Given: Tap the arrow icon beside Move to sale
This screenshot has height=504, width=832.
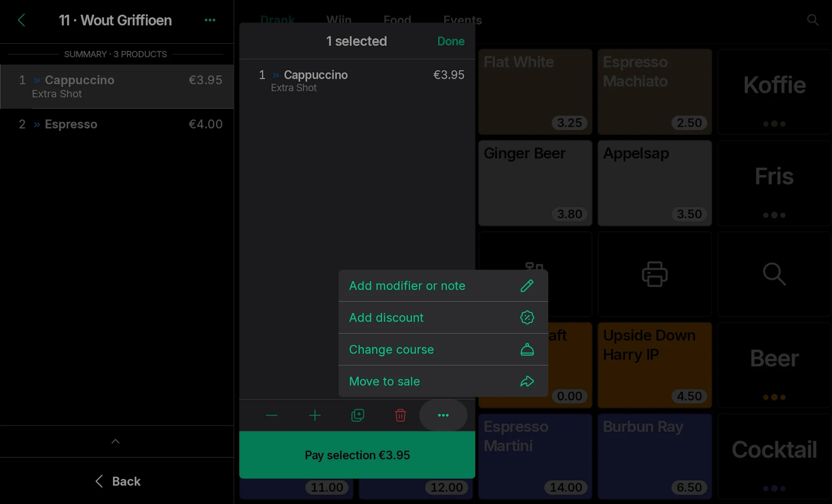Looking at the screenshot, I should 527,381.
